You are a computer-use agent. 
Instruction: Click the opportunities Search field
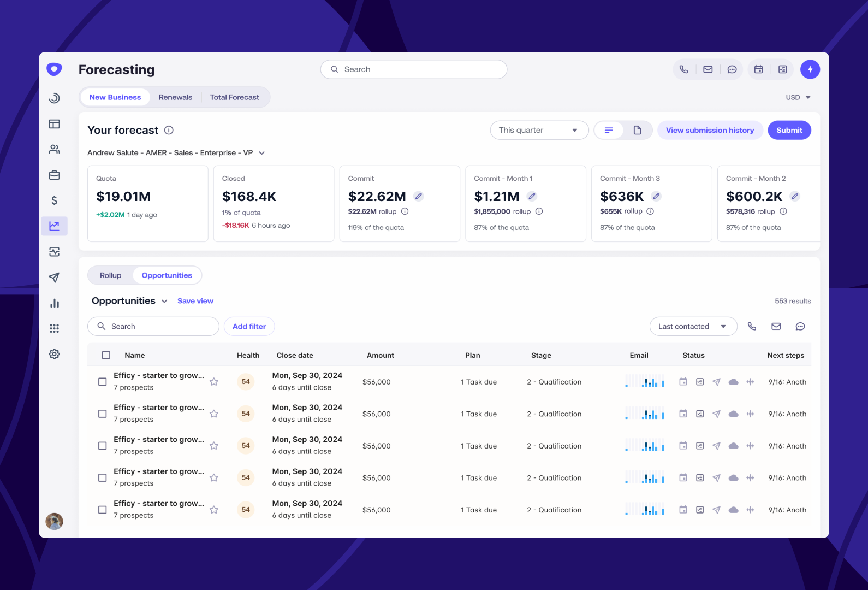click(x=153, y=326)
